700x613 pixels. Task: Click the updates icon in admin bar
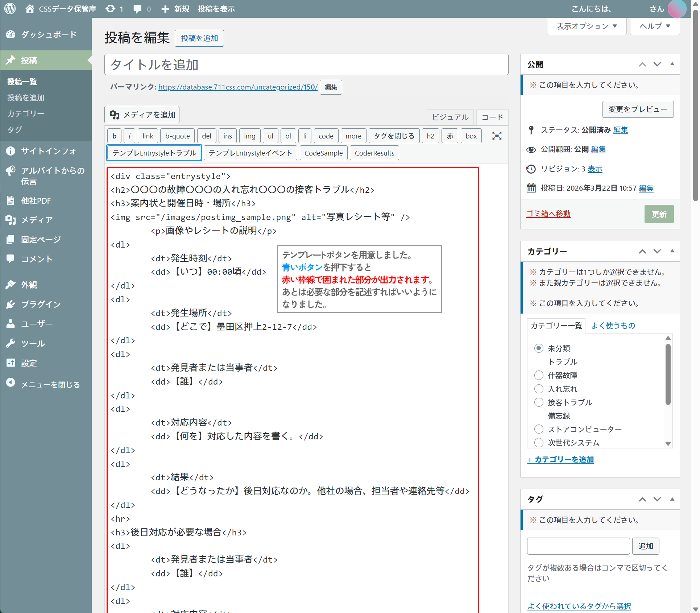tap(111, 9)
